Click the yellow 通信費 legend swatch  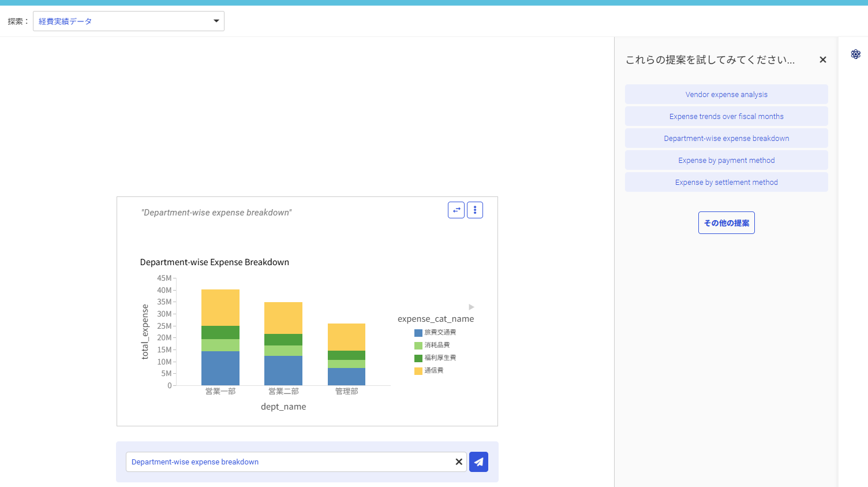(x=418, y=371)
